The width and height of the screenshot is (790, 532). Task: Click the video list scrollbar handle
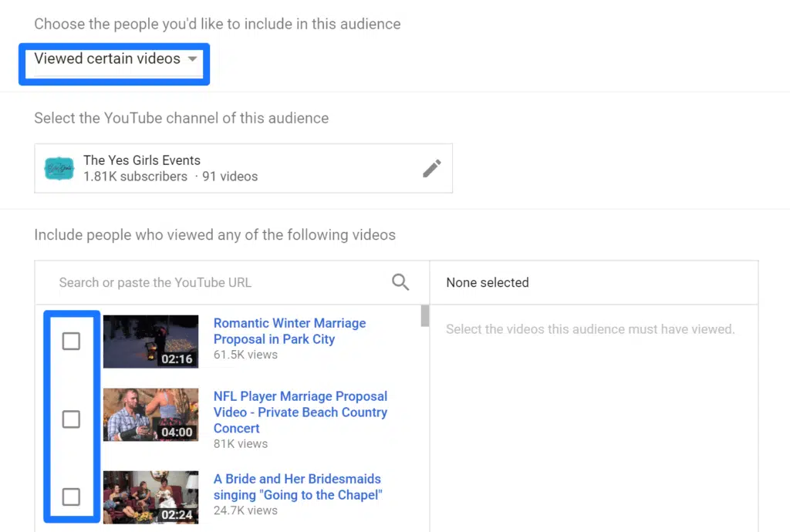(424, 316)
